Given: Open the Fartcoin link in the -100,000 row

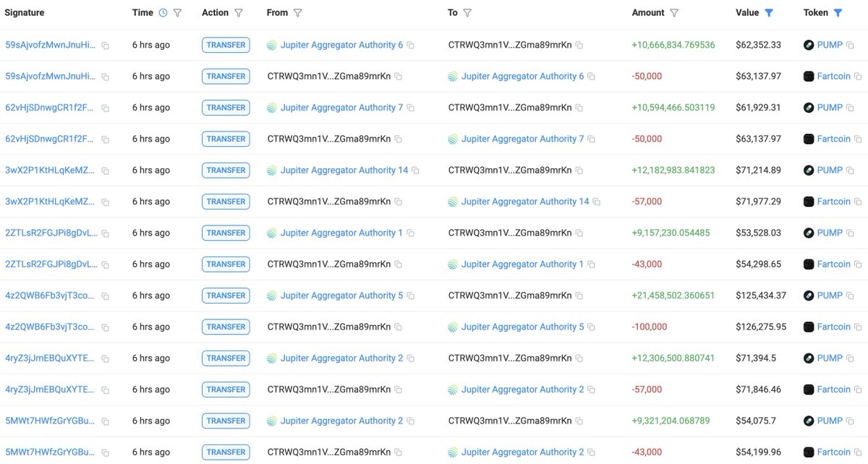Looking at the screenshot, I should (x=834, y=327).
